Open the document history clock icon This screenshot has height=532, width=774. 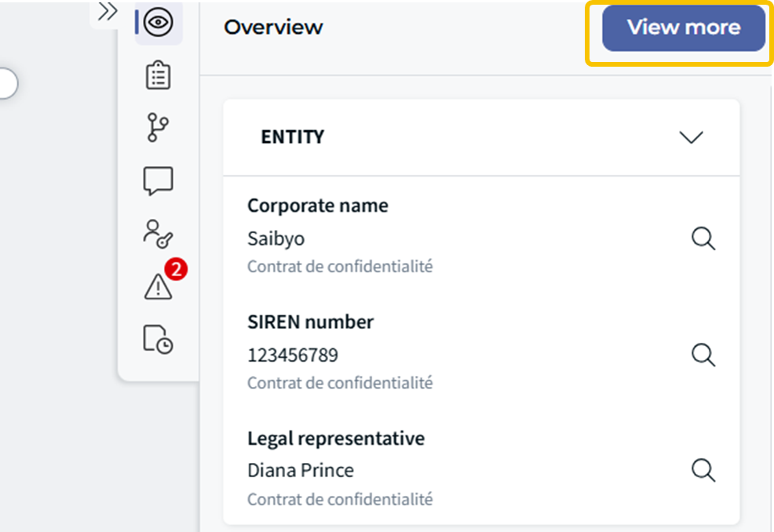coord(159,339)
